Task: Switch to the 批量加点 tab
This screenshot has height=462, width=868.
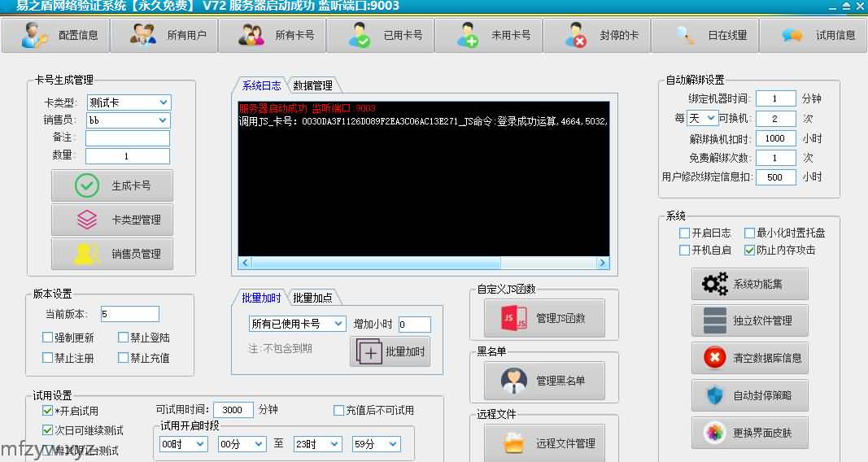Action: coord(312,298)
